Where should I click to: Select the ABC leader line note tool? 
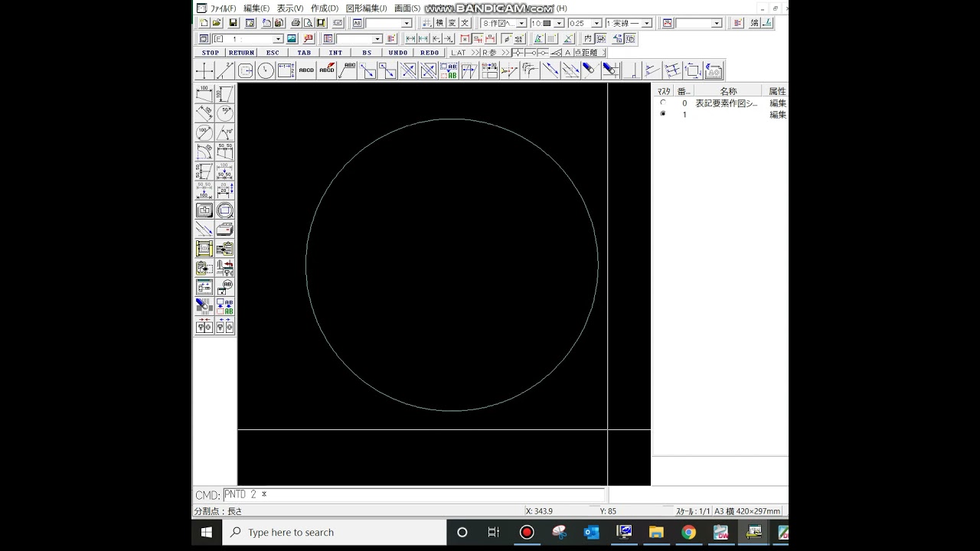(x=347, y=70)
